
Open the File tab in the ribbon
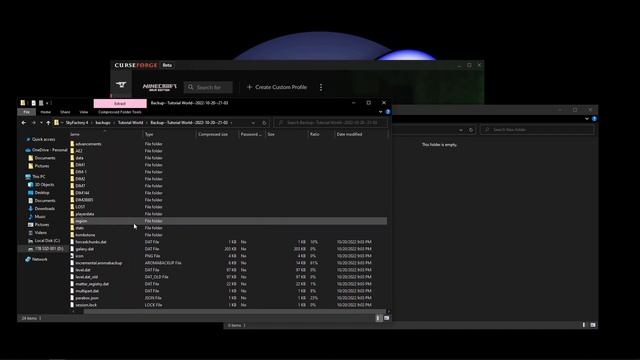tap(27, 112)
